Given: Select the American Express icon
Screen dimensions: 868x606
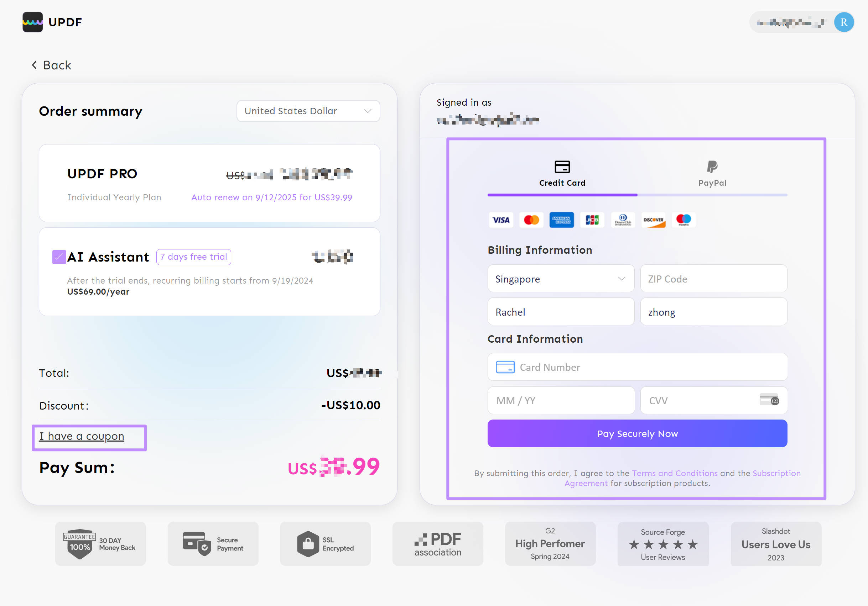Looking at the screenshot, I should pyautogui.click(x=561, y=220).
